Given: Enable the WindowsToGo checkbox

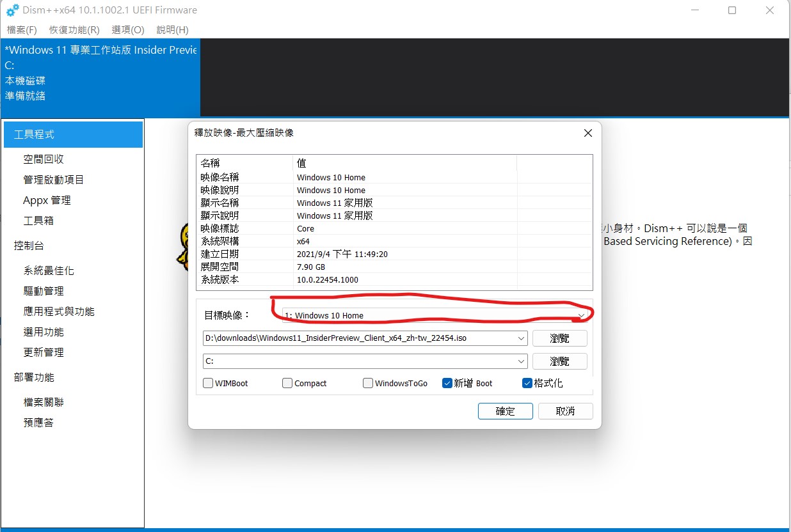Looking at the screenshot, I should click(368, 383).
